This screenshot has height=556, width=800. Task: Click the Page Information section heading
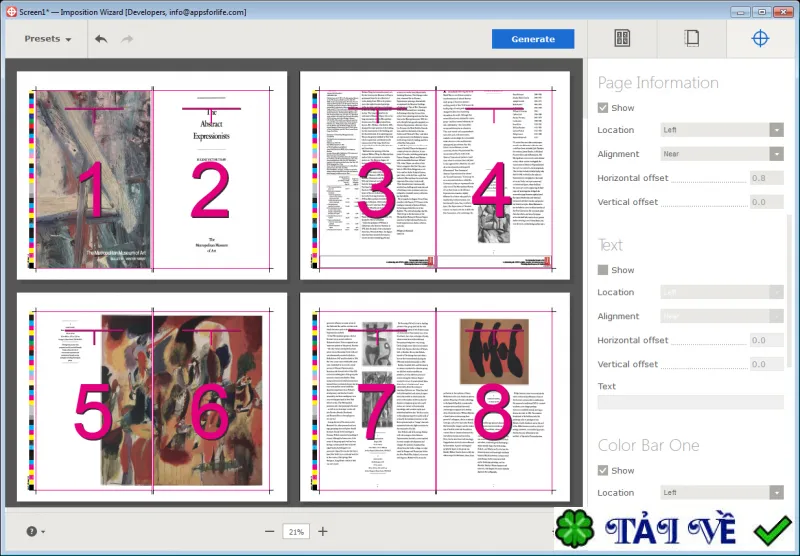tap(658, 83)
